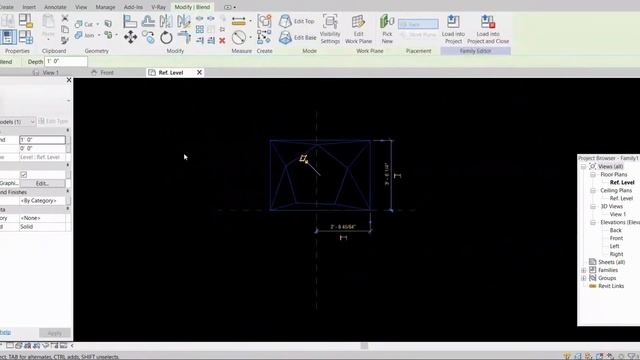Screen dimensions: 640x360
Task: Select the Offset tool
Action: (x=148, y=21)
